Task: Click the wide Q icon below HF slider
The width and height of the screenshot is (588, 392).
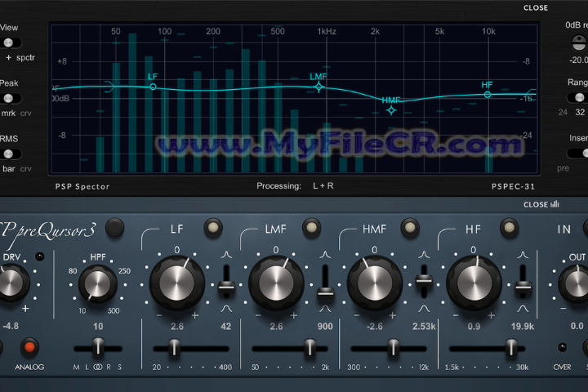Action: (523, 309)
